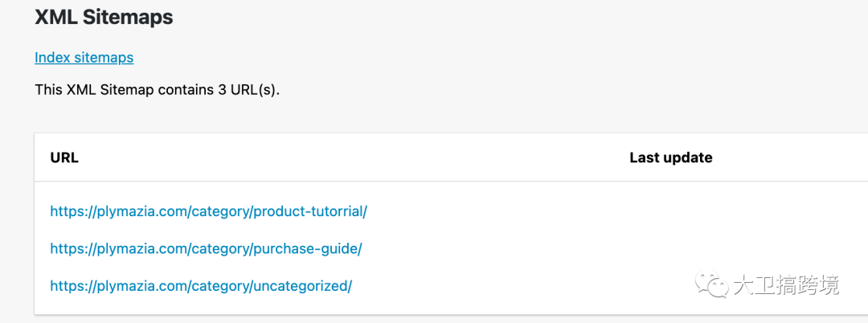Click plymazia.com in the purchase-guide link
This screenshot has width=868, height=323.
pyautogui.click(x=140, y=248)
